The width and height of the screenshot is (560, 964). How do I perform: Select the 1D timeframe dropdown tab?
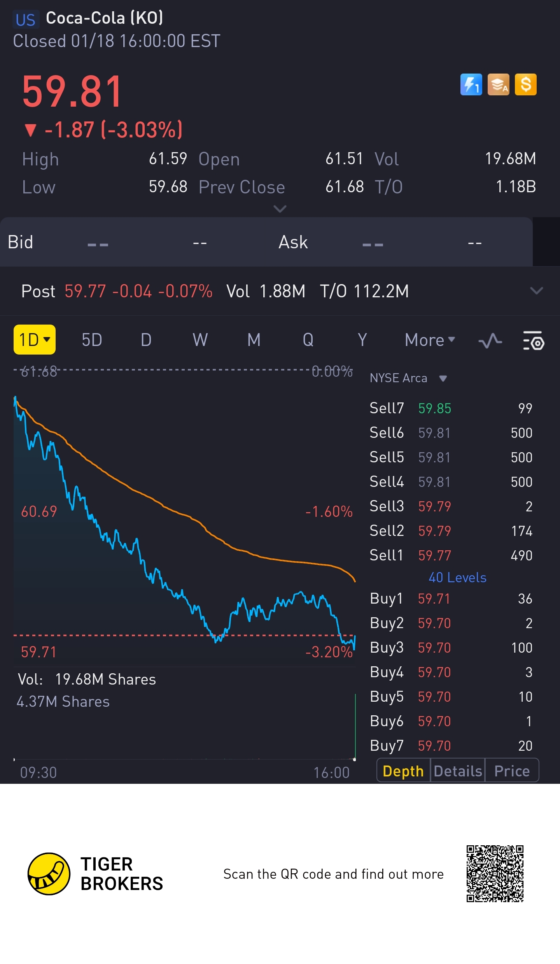(x=35, y=340)
